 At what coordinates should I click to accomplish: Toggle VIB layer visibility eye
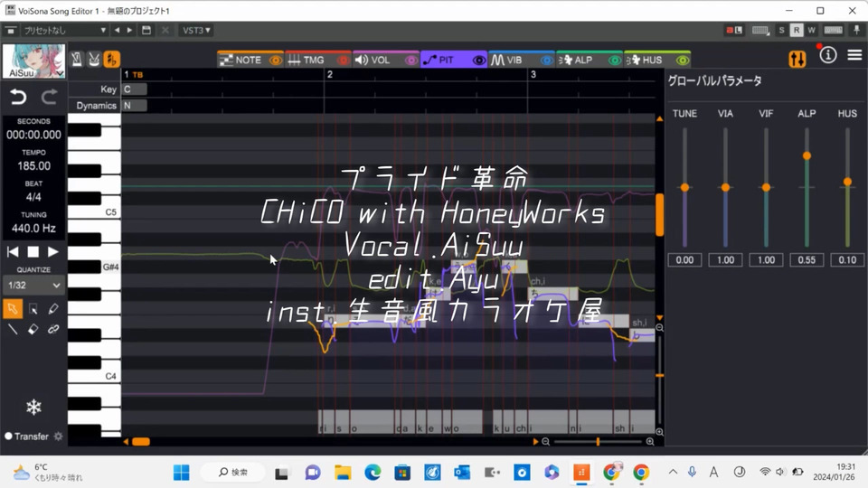click(x=546, y=60)
